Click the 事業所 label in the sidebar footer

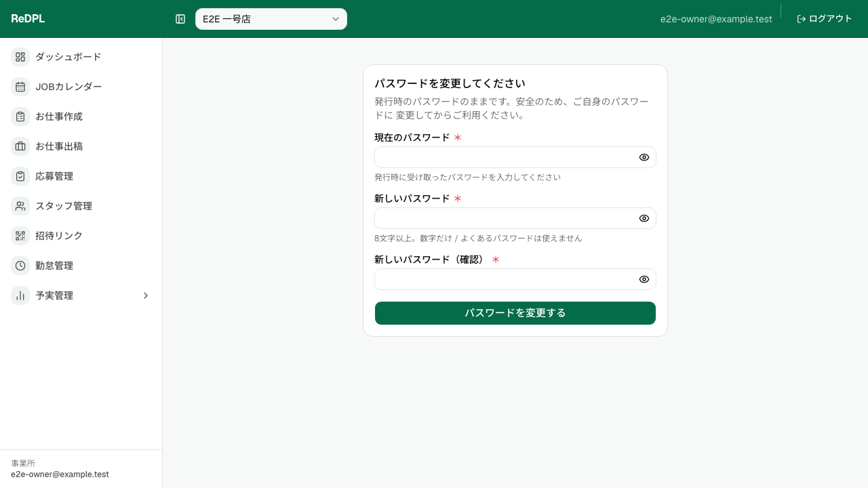coord(23,464)
